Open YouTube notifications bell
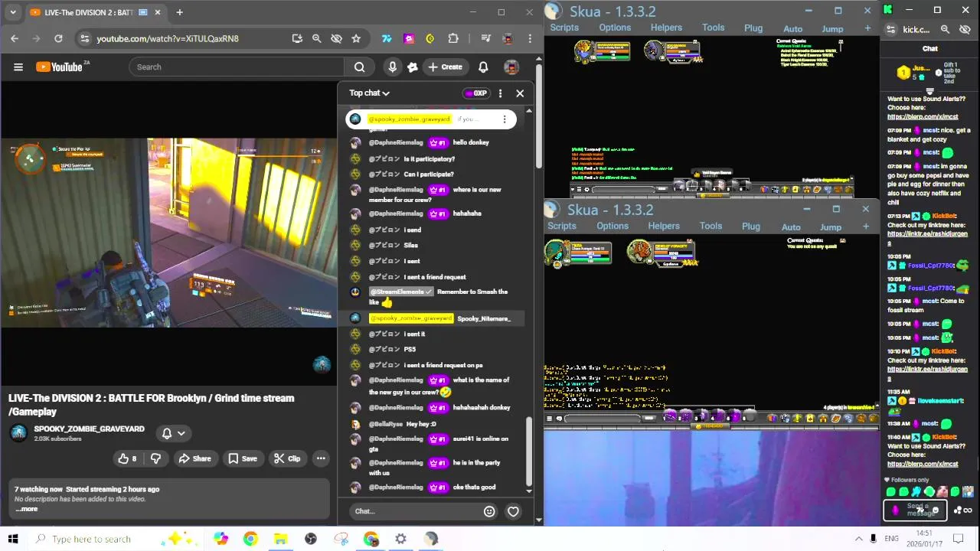This screenshot has width=980, height=551. pyautogui.click(x=483, y=67)
